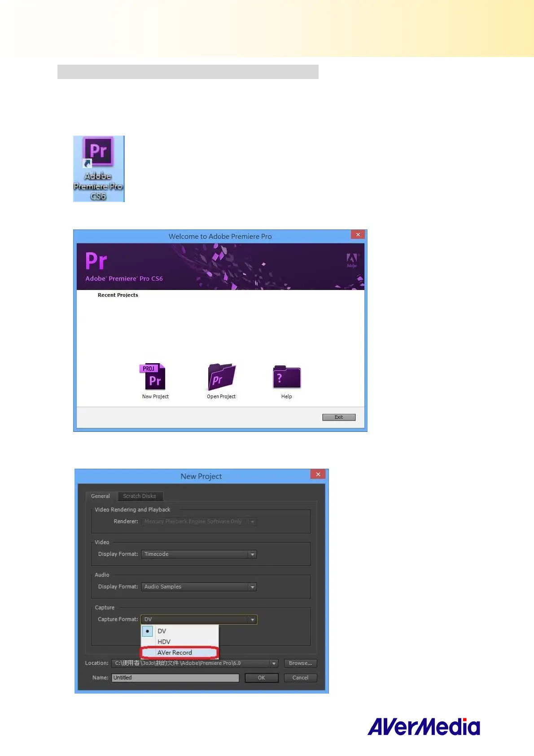Select the DV capture format option
Screen dimensions: 534x756
[162, 631]
